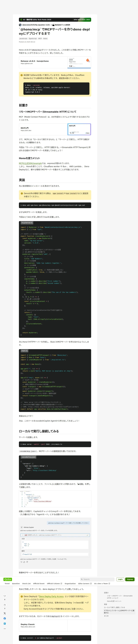This screenshot has height=644, width=138.
Task: Jump to リモートMCPサーバー in the table of contents
Action: pyautogui.click(x=120, y=597)
